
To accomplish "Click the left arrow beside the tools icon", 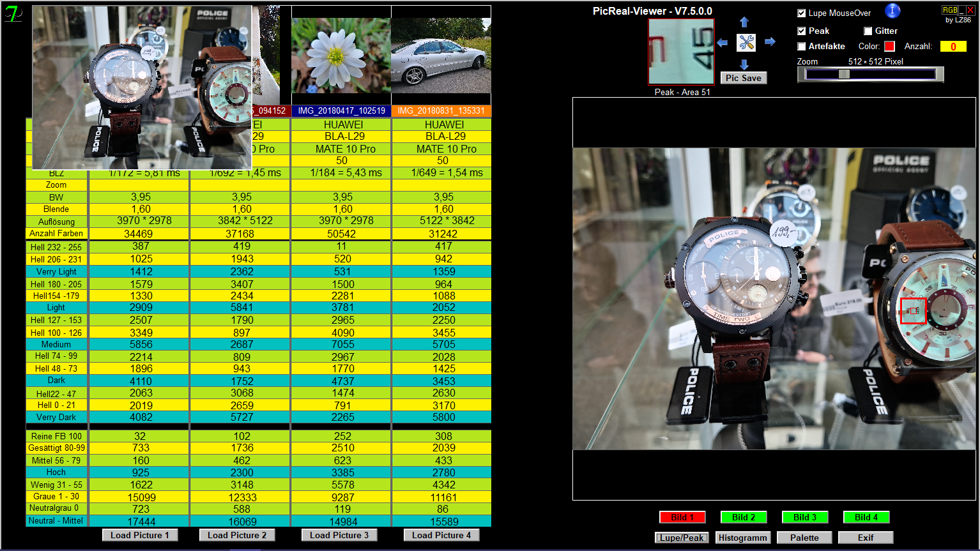I will [x=723, y=43].
